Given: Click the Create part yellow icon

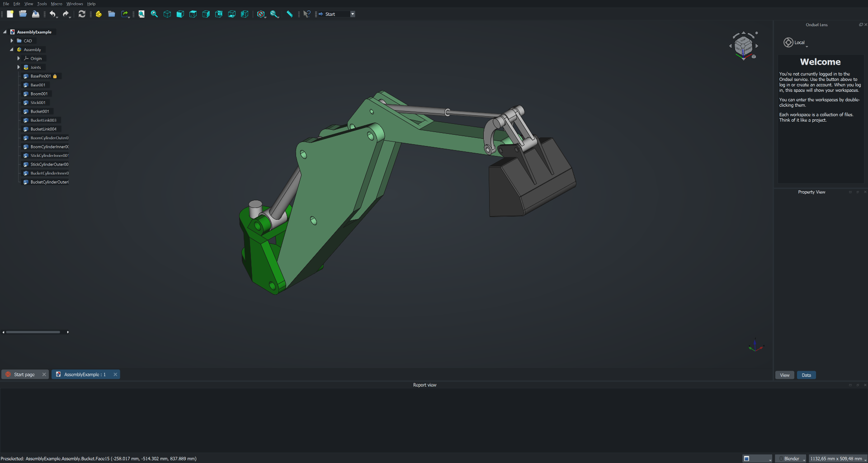Looking at the screenshot, I should pos(99,14).
